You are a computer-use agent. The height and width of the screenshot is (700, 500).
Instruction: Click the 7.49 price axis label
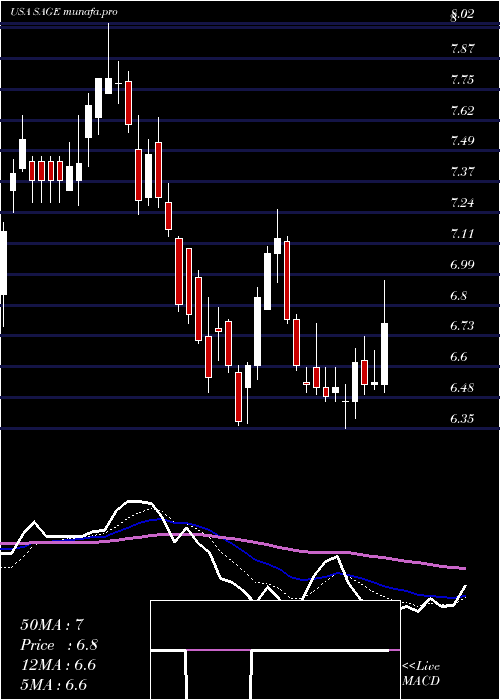point(462,141)
